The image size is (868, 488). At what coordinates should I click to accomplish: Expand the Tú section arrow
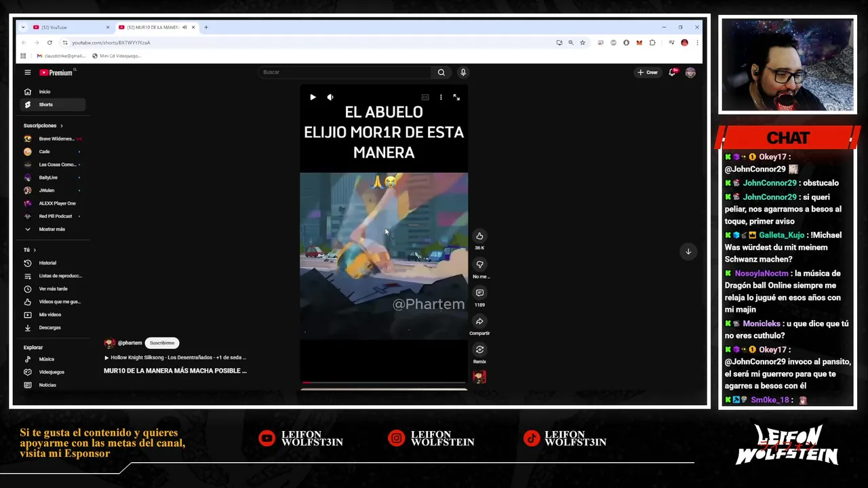tap(35, 250)
